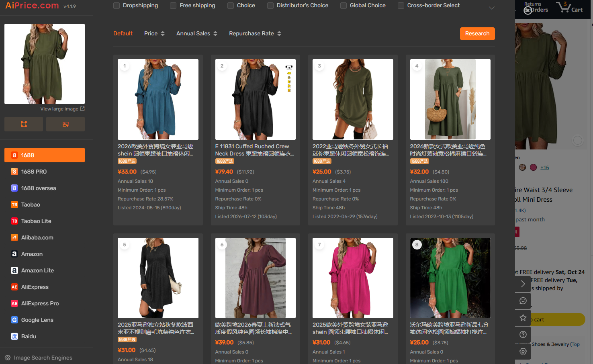The image size is (593, 364).
Task: Click the Research button
Action: click(477, 34)
